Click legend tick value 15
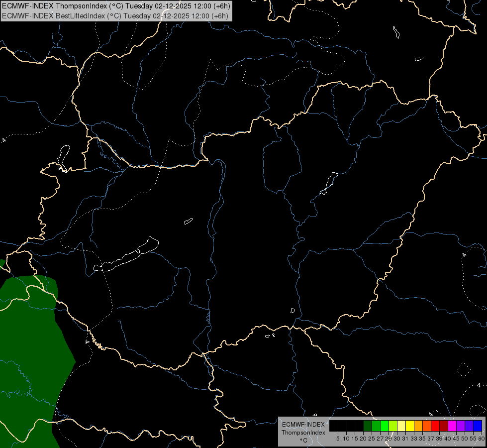This screenshot has height=448, width=487. point(355,439)
